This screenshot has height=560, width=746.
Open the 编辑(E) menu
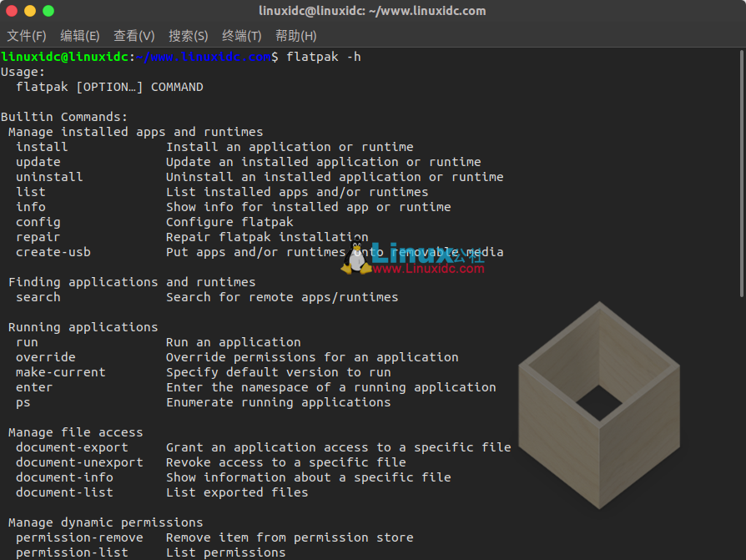tap(80, 36)
